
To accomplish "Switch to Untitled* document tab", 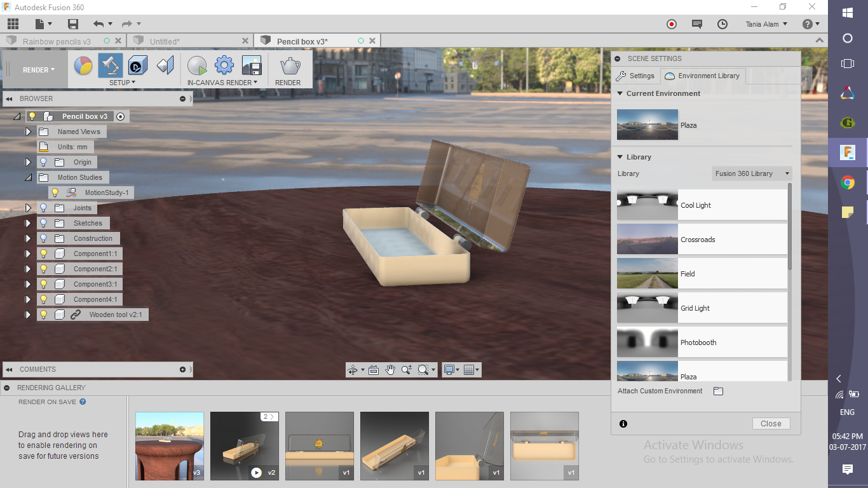I will click(x=165, y=41).
